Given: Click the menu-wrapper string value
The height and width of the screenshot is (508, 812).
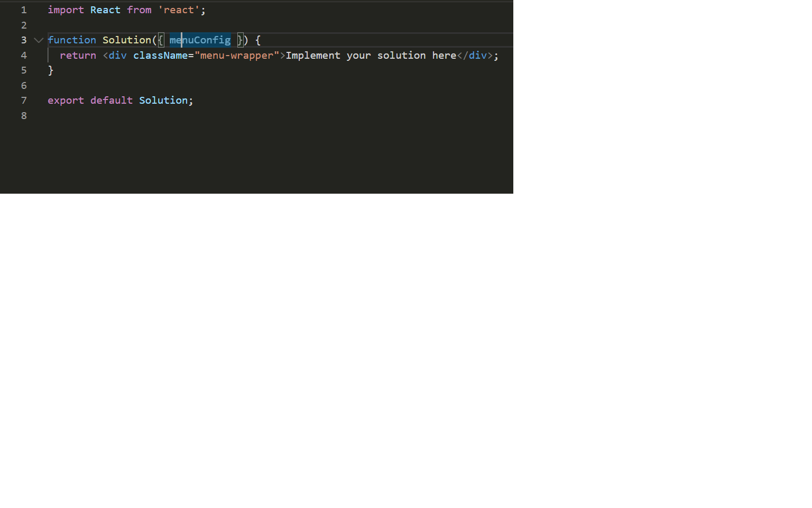Looking at the screenshot, I should 237,55.
